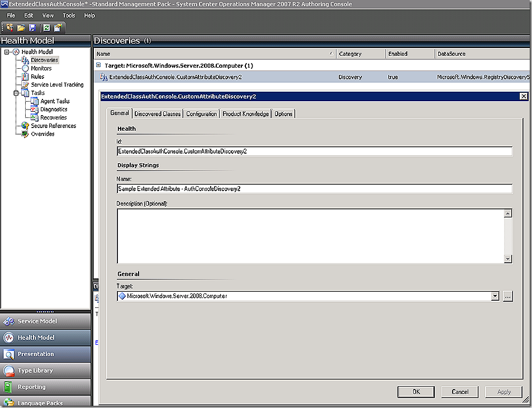Sort by the Category column header
Image resolution: width=532 pixels, height=408 pixels.
360,54
